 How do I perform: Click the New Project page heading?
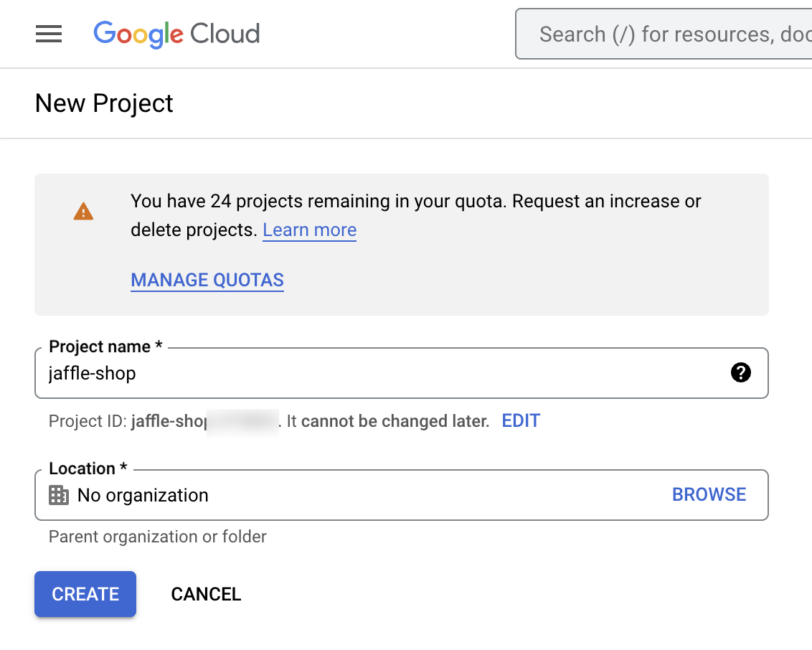[x=104, y=103]
